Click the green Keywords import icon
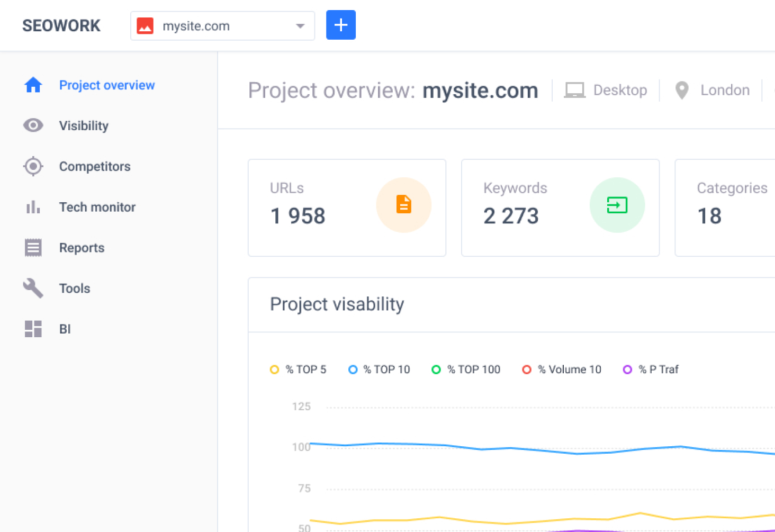This screenshot has height=532, width=775. [617, 205]
